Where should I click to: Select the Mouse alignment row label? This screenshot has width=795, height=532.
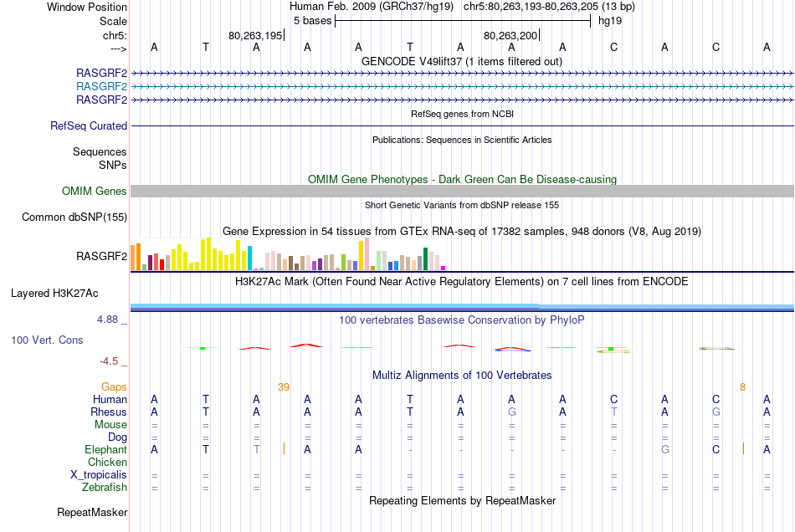click(110, 425)
